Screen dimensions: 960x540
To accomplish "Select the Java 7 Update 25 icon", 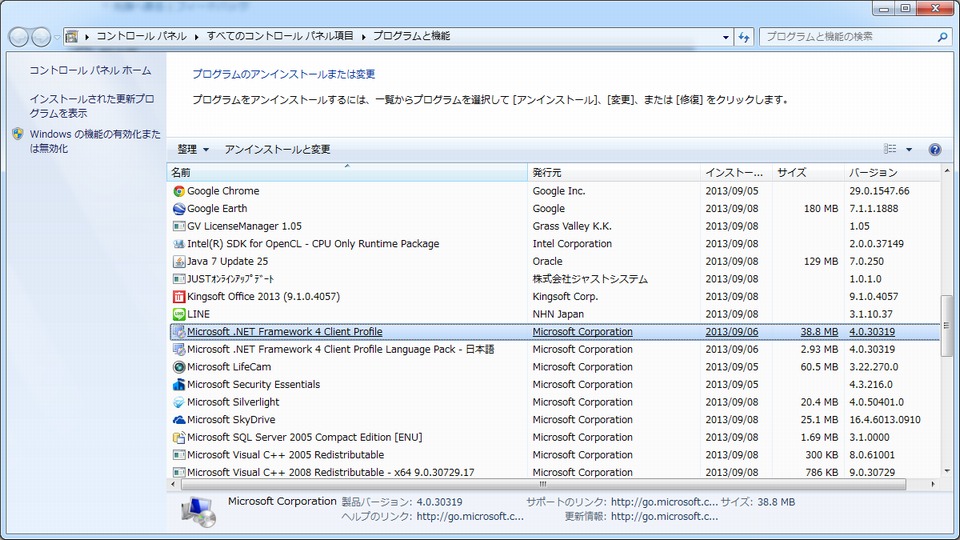I will 179,262.
